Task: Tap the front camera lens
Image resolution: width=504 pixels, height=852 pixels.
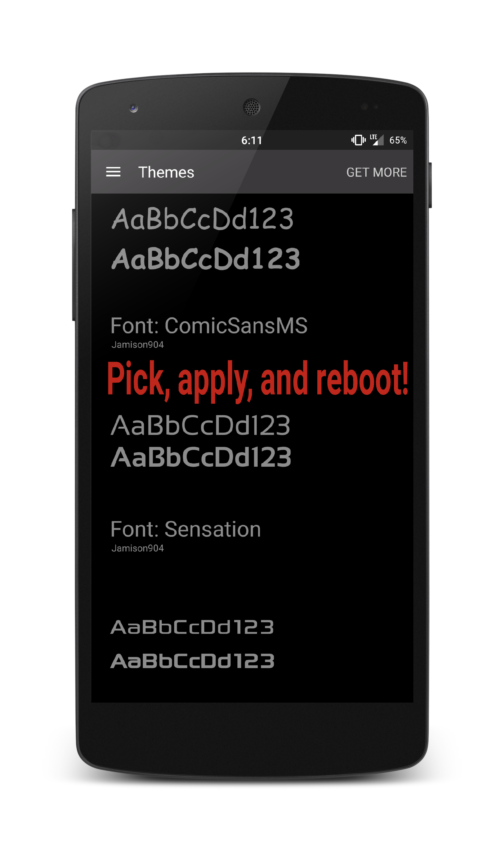Action: [134, 108]
